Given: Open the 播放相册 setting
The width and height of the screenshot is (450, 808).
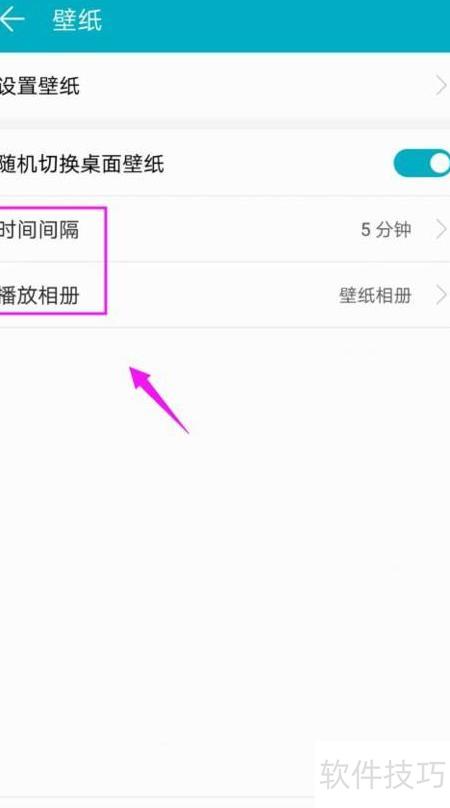Looking at the screenshot, I should (x=225, y=295).
